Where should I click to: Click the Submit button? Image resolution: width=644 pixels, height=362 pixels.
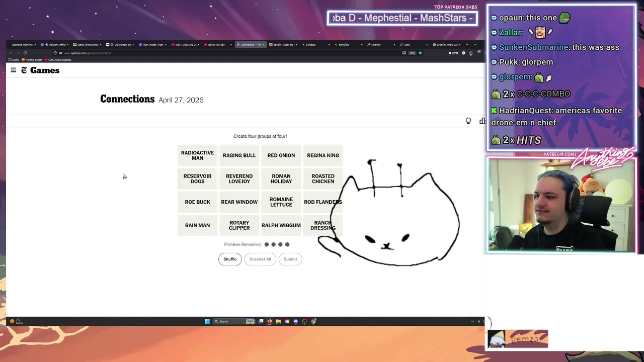[290, 259]
